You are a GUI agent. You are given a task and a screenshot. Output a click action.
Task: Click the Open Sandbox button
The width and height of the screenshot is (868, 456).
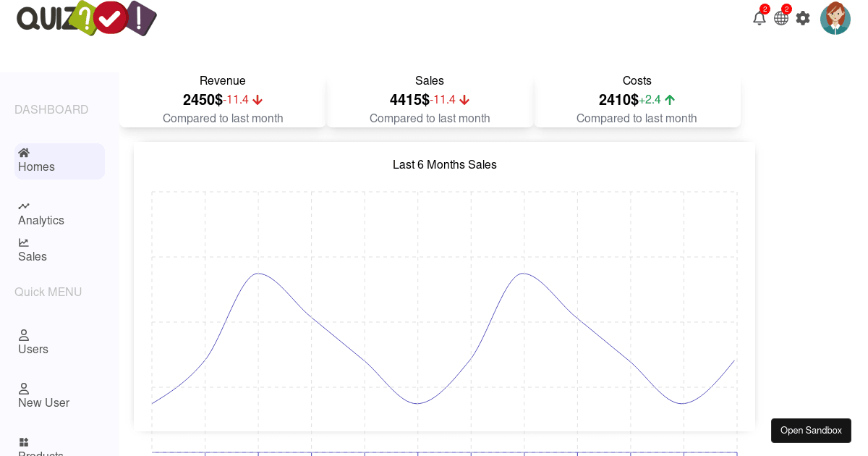[811, 431]
